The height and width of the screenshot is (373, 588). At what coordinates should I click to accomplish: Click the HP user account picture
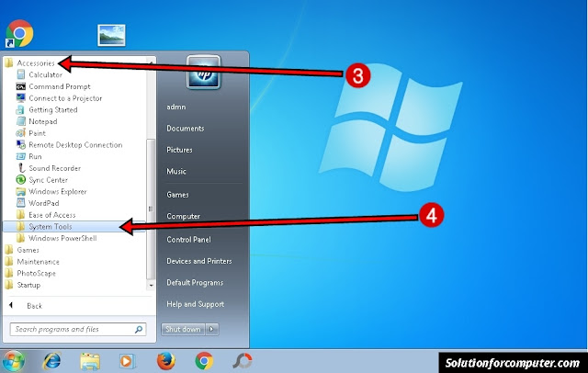[204, 73]
